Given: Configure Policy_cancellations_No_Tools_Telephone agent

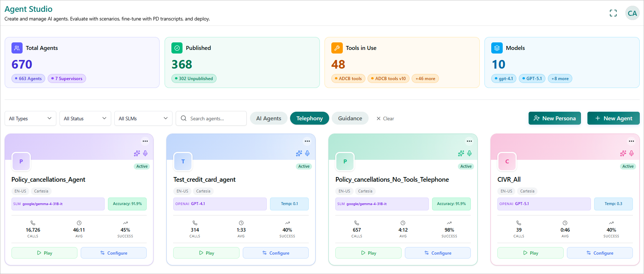Looking at the screenshot, I should point(438,253).
